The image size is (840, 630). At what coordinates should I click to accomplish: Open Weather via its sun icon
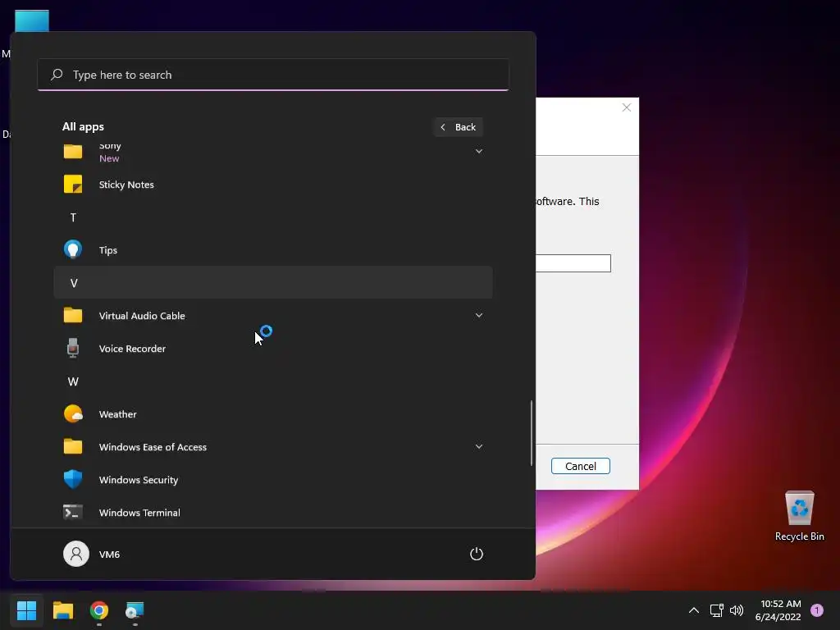point(73,413)
